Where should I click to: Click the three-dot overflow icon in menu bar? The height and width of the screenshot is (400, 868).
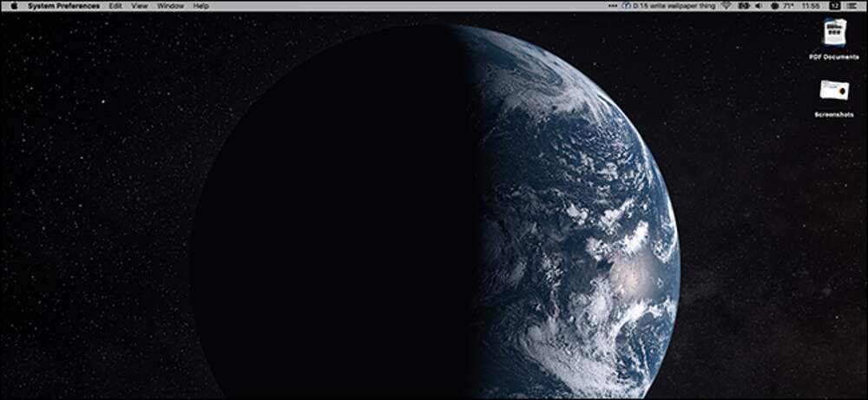click(x=615, y=5)
